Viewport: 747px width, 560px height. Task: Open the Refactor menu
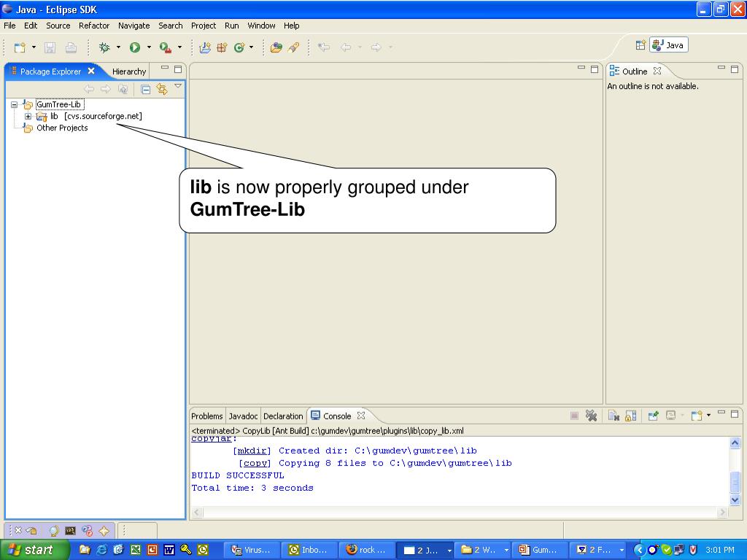pos(94,26)
